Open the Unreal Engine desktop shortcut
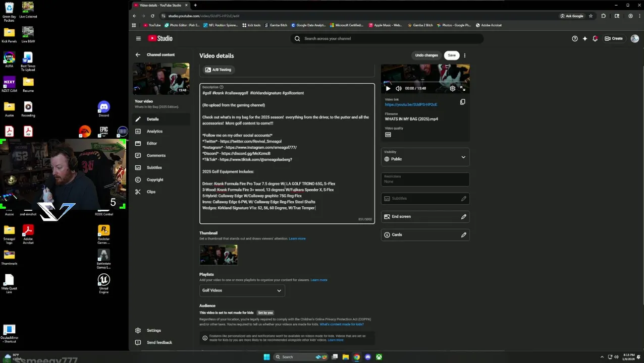The height and width of the screenshot is (363, 644). 103,283
